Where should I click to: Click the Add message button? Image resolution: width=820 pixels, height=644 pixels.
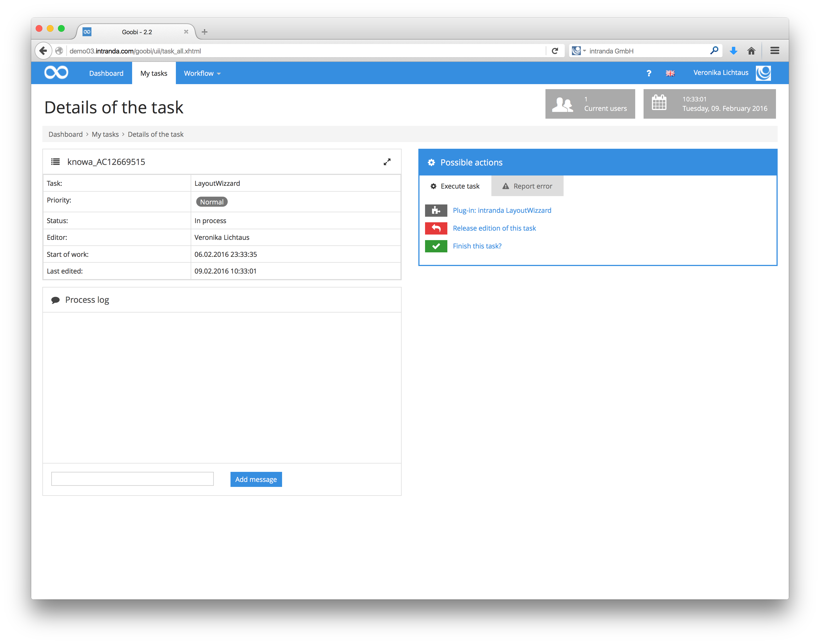click(x=256, y=479)
